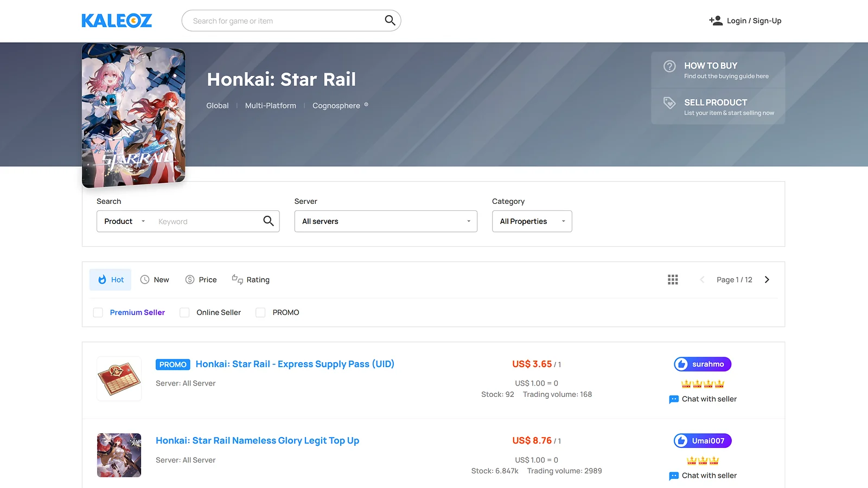Sort listings by New
This screenshot has width=868, height=488.
tap(155, 280)
